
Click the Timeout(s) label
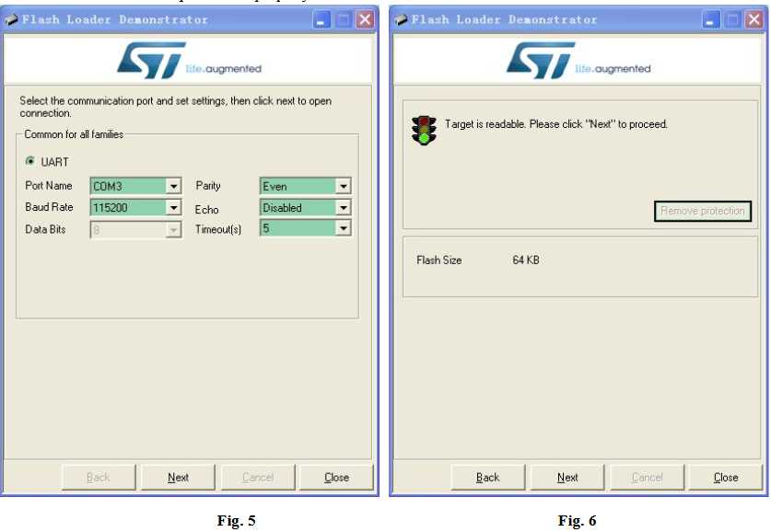[x=217, y=229]
